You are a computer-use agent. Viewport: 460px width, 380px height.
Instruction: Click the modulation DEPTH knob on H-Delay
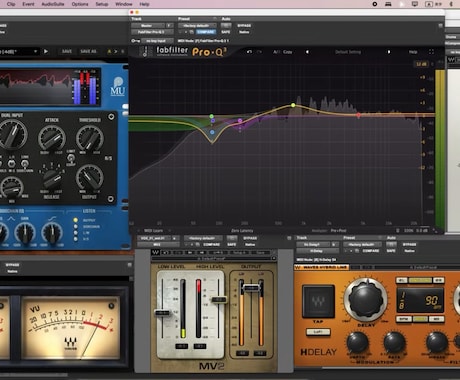[x=357, y=343]
